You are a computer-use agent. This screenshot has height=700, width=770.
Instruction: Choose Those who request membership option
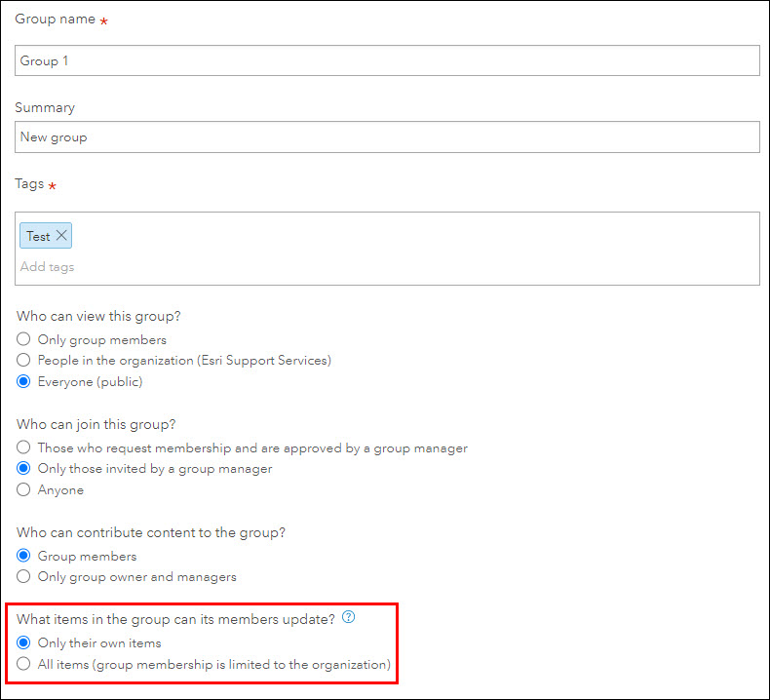[x=24, y=448]
